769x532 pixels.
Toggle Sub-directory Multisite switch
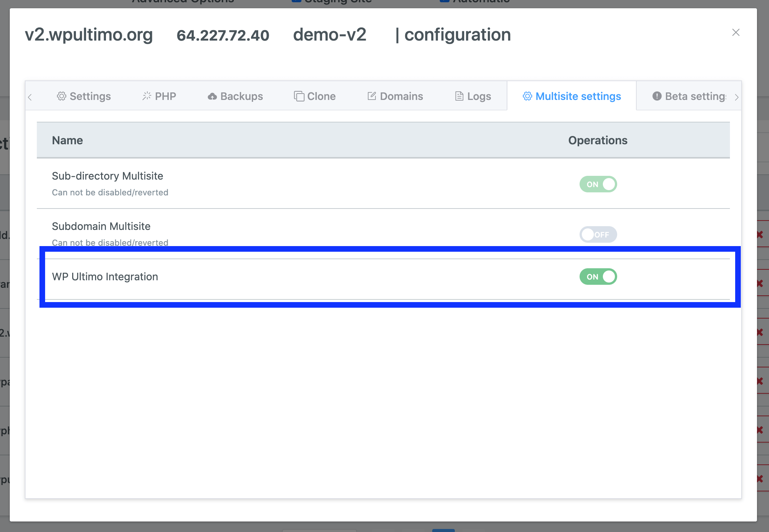pyautogui.click(x=598, y=184)
